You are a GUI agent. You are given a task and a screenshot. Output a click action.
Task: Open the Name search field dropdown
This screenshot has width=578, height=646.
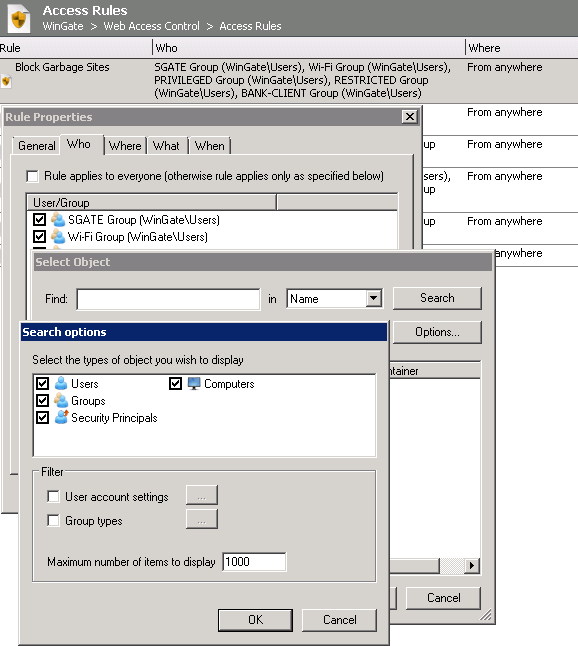(x=374, y=298)
